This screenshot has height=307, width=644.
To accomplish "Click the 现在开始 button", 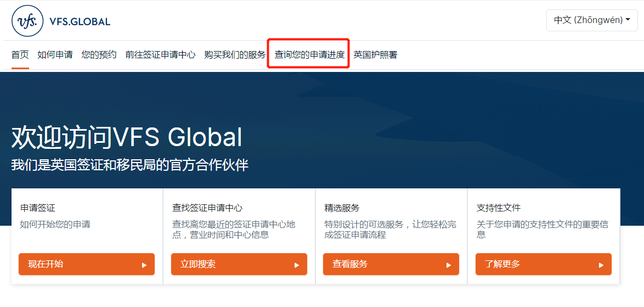I will pyautogui.click(x=87, y=264).
